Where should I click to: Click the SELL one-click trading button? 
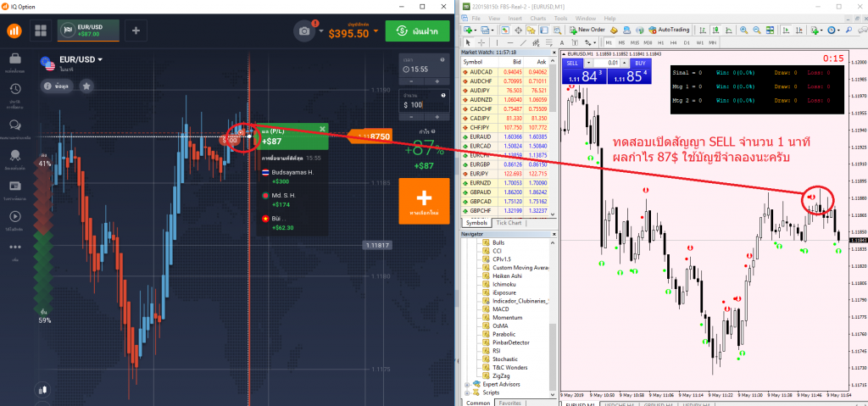572,63
